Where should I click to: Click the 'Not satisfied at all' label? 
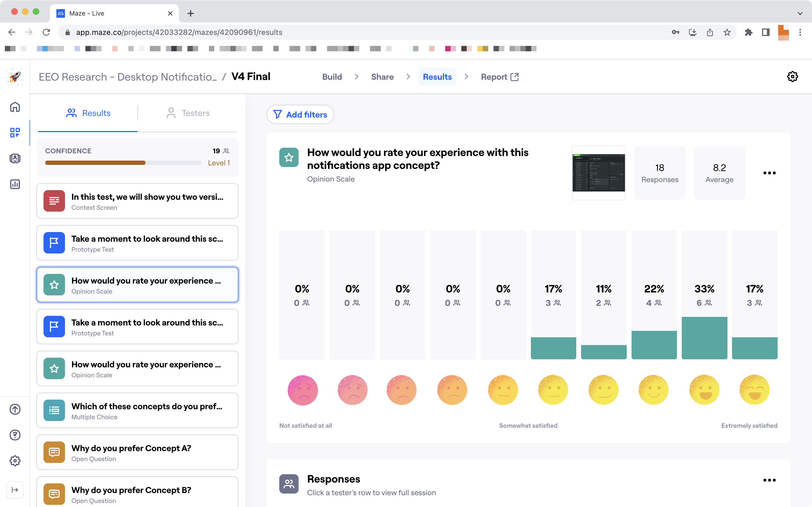[x=305, y=426]
